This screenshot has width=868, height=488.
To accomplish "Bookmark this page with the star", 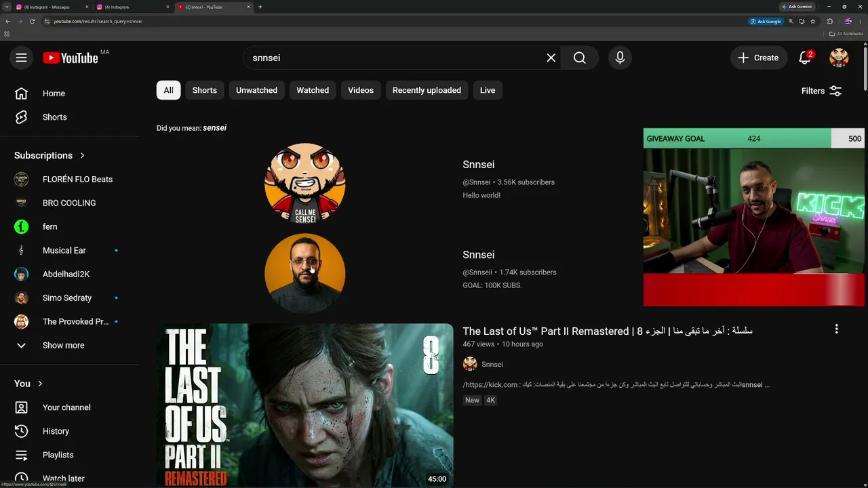I will [x=812, y=21].
